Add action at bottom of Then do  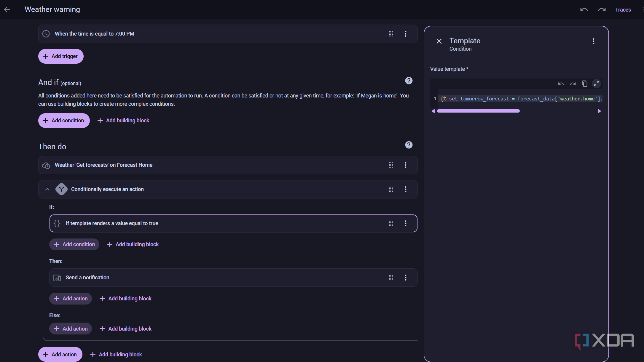[60, 355]
